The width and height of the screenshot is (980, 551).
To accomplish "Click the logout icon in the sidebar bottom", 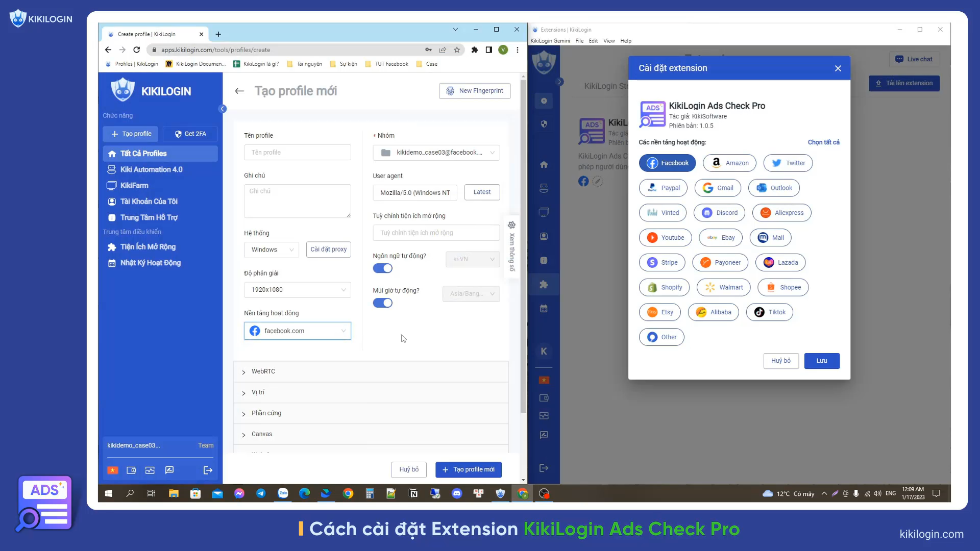I will [x=208, y=470].
